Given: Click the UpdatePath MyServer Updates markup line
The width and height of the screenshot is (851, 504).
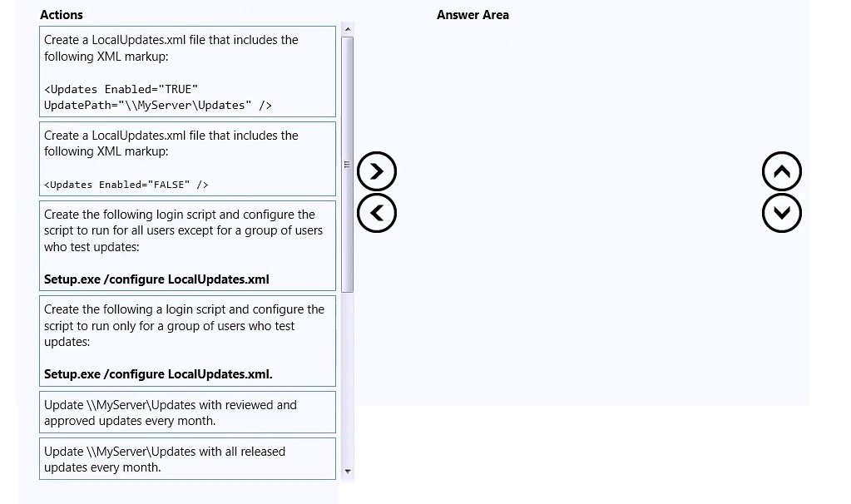Looking at the screenshot, I should point(157,106).
